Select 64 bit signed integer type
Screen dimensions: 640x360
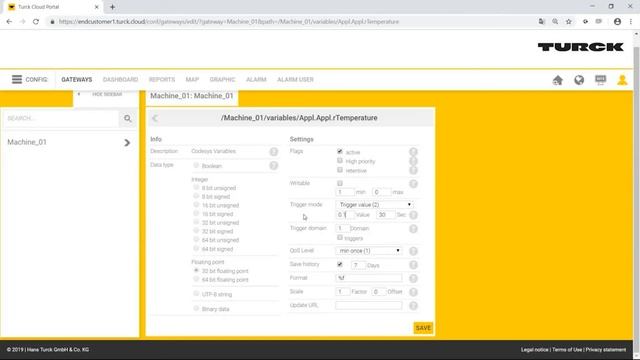pyautogui.click(x=196, y=248)
